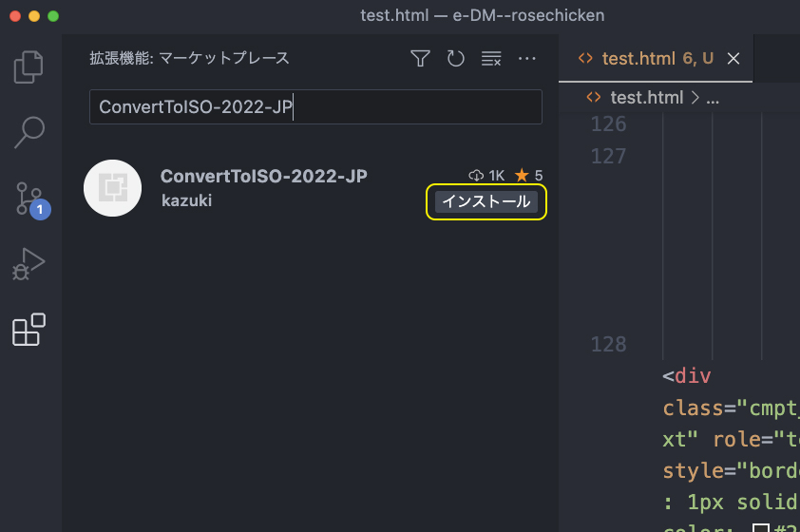Open the Search view icon

29,132
